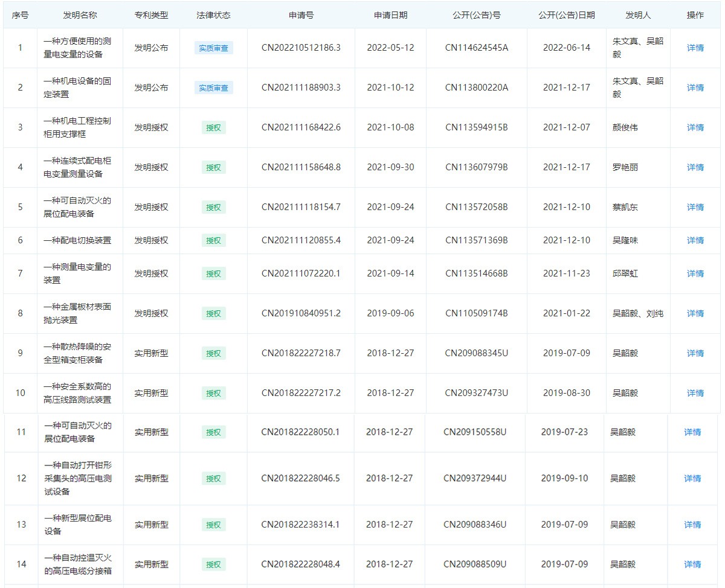This screenshot has width=725, height=588.
Task: Click the 申请日期 column header
Action: click(390, 15)
